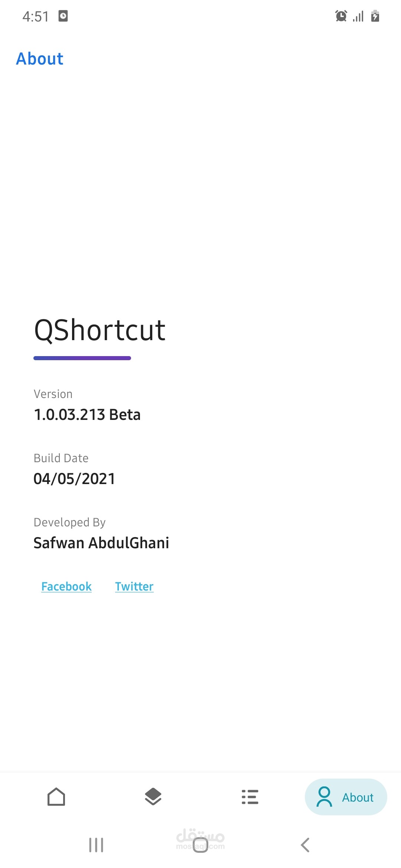Screen dimensions: 401x868
Task: Tap the alarm clock status icon
Action: (341, 16)
